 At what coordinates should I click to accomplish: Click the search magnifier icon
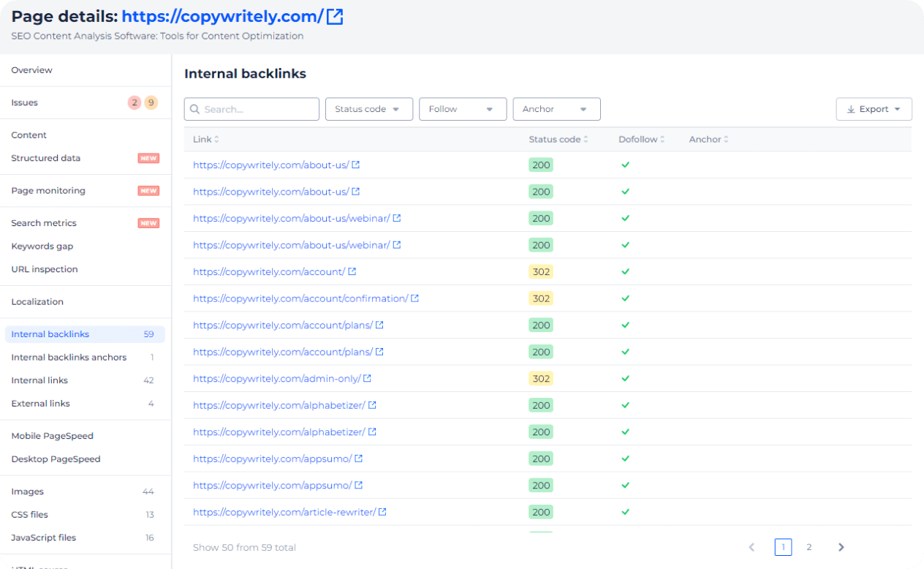coord(195,109)
